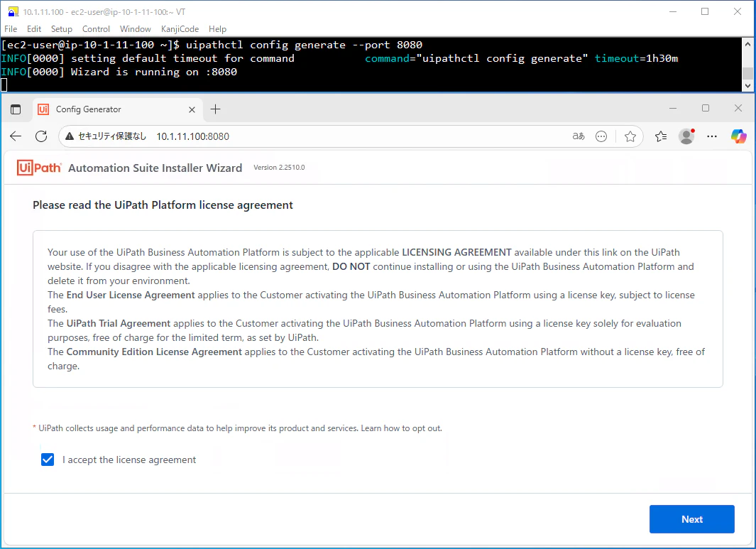Open Tera Term Help menu

(x=217, y=29)
